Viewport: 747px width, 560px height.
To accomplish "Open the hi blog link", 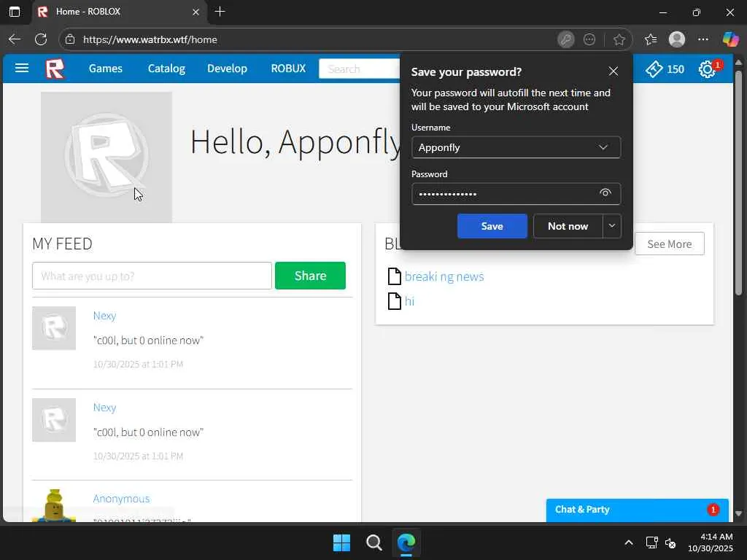I will pyautogui.click(x=409, y=301).
